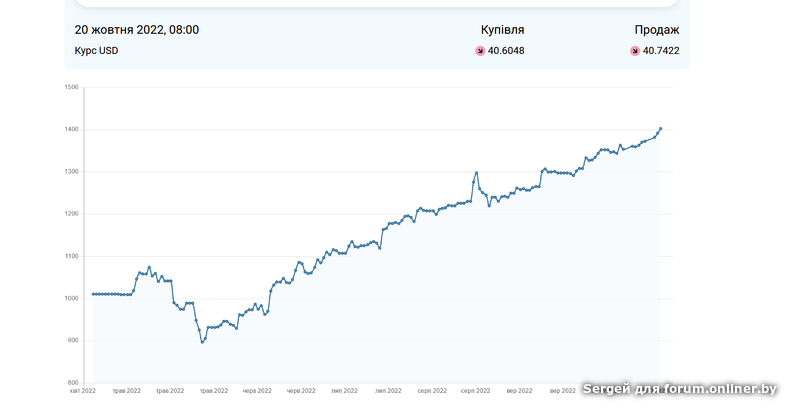The width and height of the screenshot is (800, 412).
Task: Click the 800 y-axis label
Action: pos(73,383)
